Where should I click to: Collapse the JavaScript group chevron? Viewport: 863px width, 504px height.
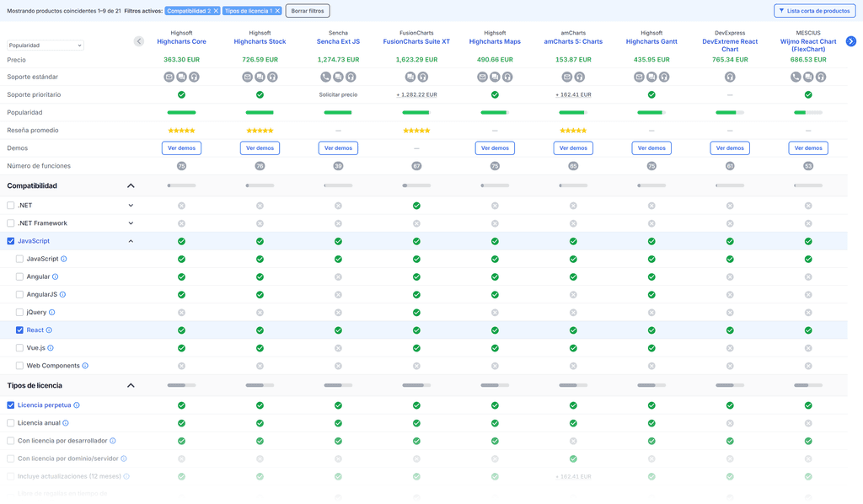pyautogui.click(x=131, y=241)
